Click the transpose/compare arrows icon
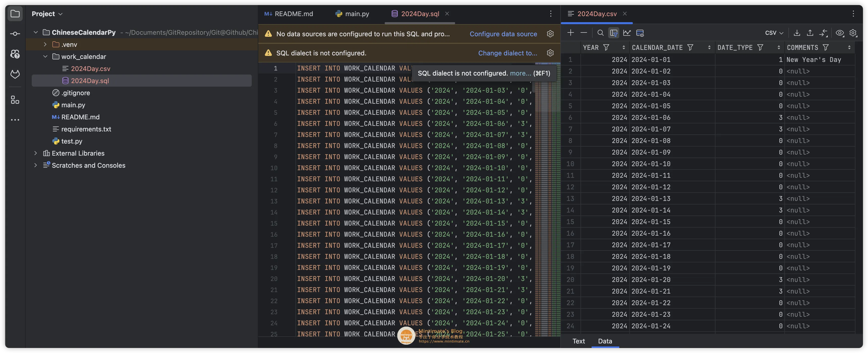Viewport: 868px width, 353px height. coord(823,33)
